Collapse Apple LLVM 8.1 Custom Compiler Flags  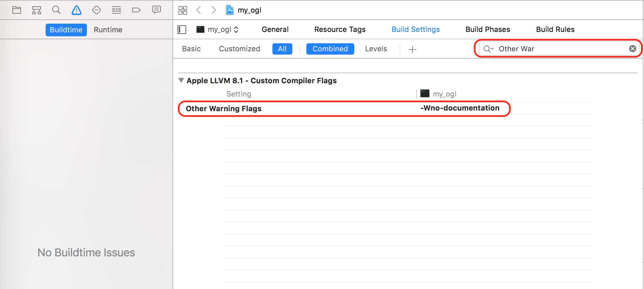coord(181,80)
